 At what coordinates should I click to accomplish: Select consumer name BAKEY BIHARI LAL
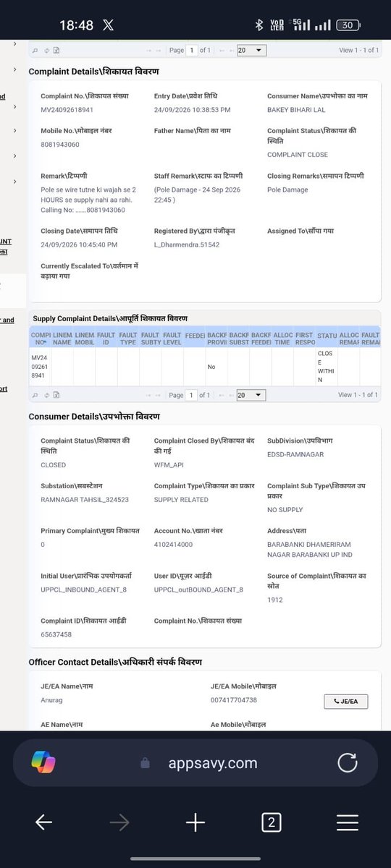[x=297, y=110]
